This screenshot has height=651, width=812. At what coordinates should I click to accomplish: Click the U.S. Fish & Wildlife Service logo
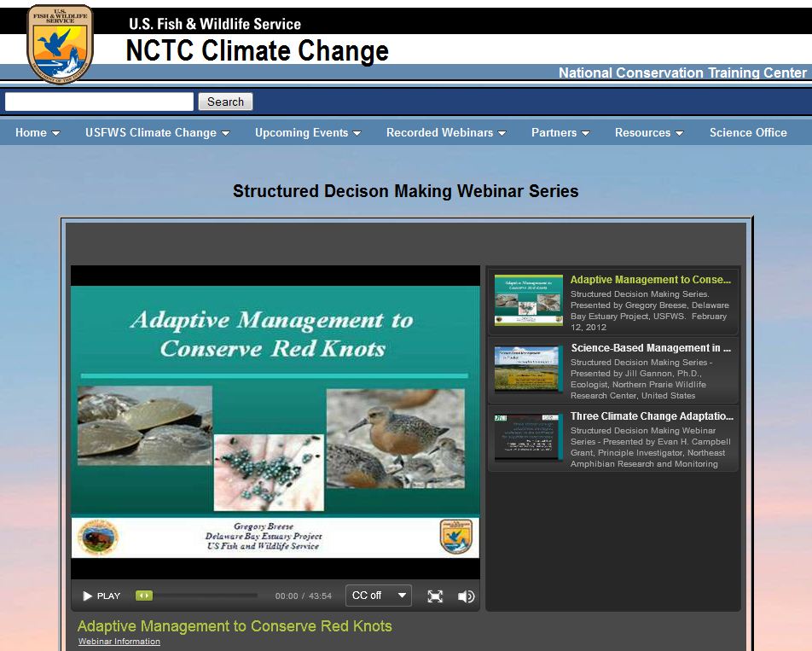click(x=60, y=44)
